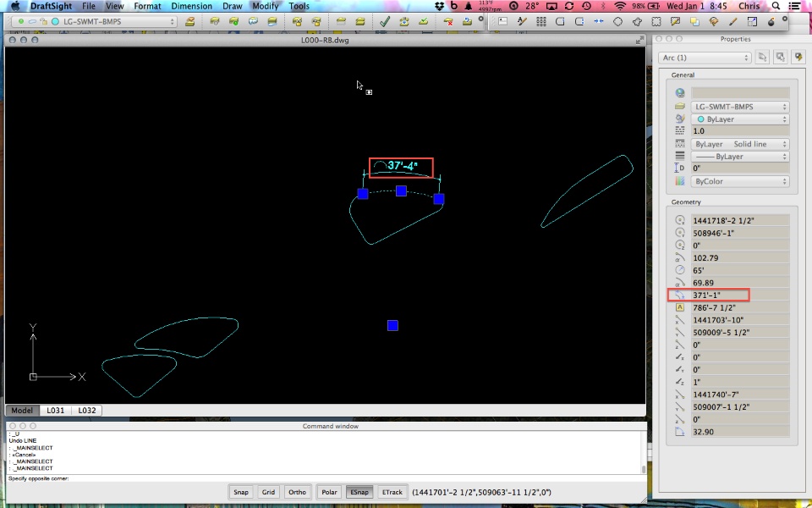Switch to the L031 sheet tab
The height and width of the screenshot is (508, 812).
point(56,410)
